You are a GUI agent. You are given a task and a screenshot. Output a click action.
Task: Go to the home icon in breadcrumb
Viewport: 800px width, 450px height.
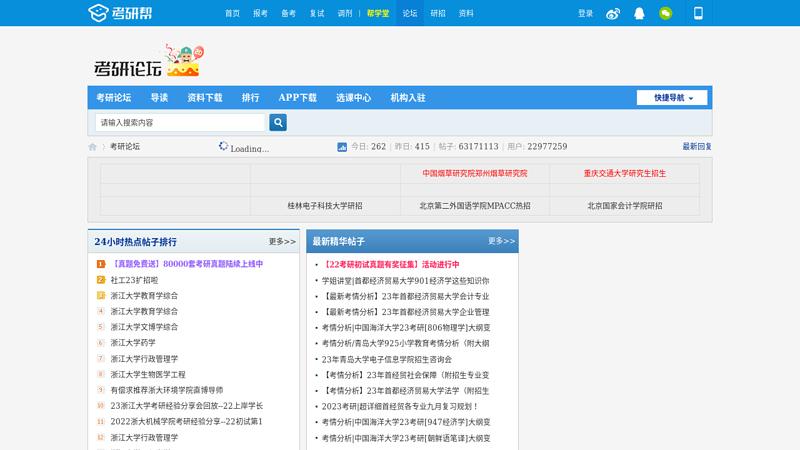coord(92,147)
